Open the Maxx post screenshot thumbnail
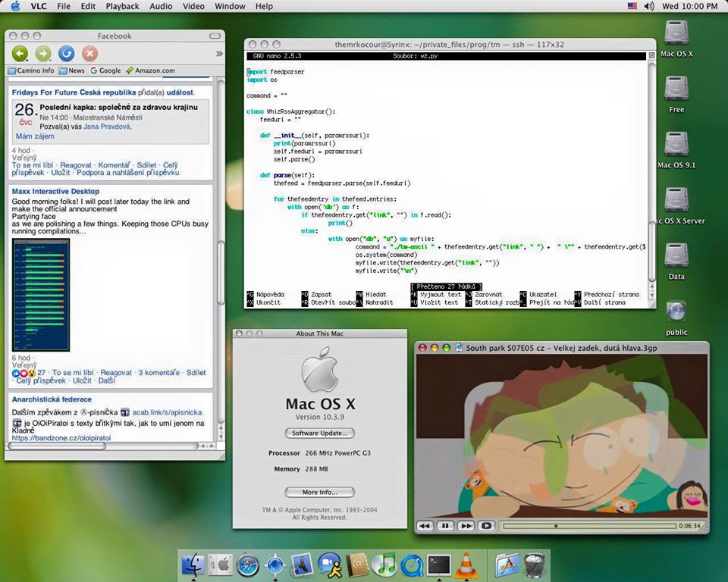 point(41,295)
